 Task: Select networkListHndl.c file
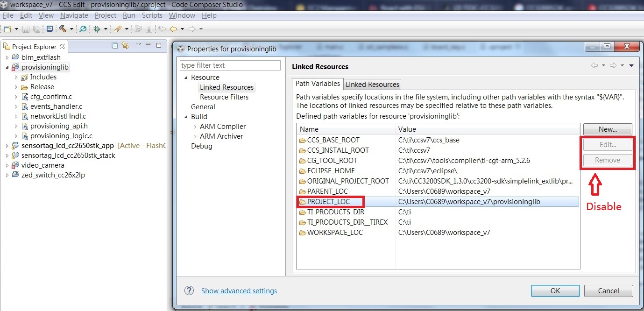coord(58,116)
